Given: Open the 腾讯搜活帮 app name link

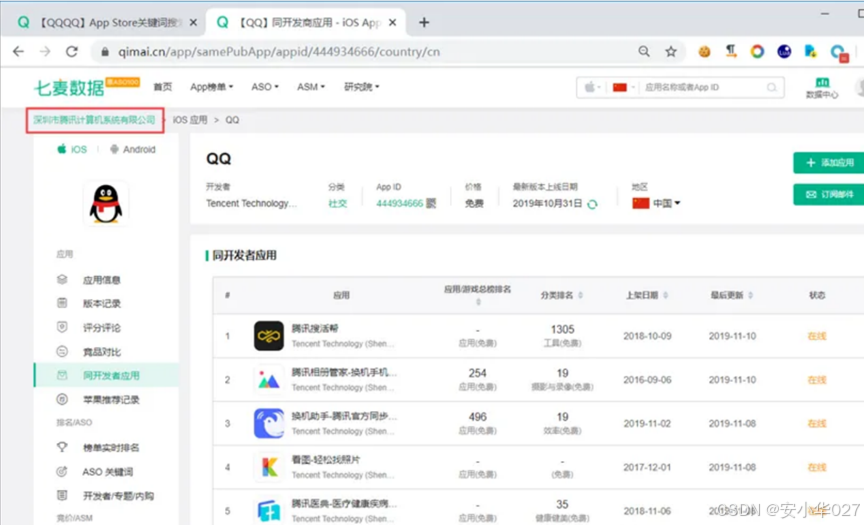Looking at the screenshot, I should 315,328.
